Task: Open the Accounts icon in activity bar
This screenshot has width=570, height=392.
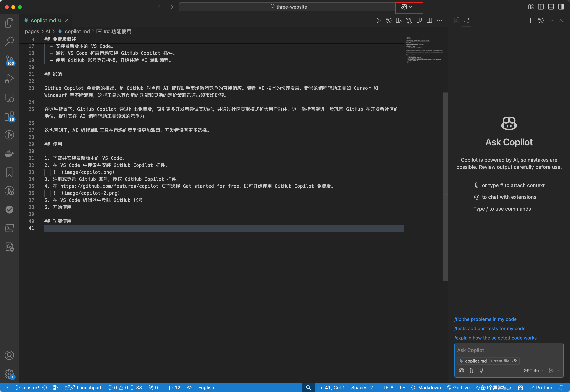Action: 9,355
